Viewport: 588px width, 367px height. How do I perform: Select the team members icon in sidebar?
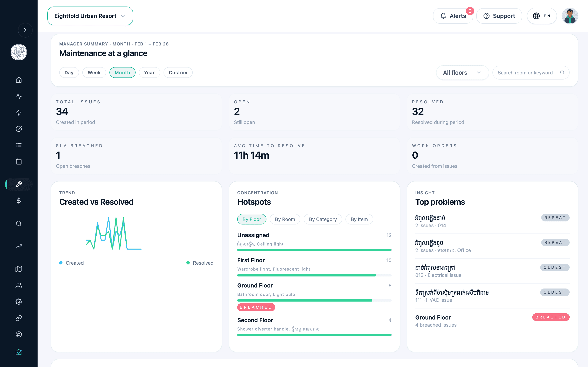click(x=19, y=285)
